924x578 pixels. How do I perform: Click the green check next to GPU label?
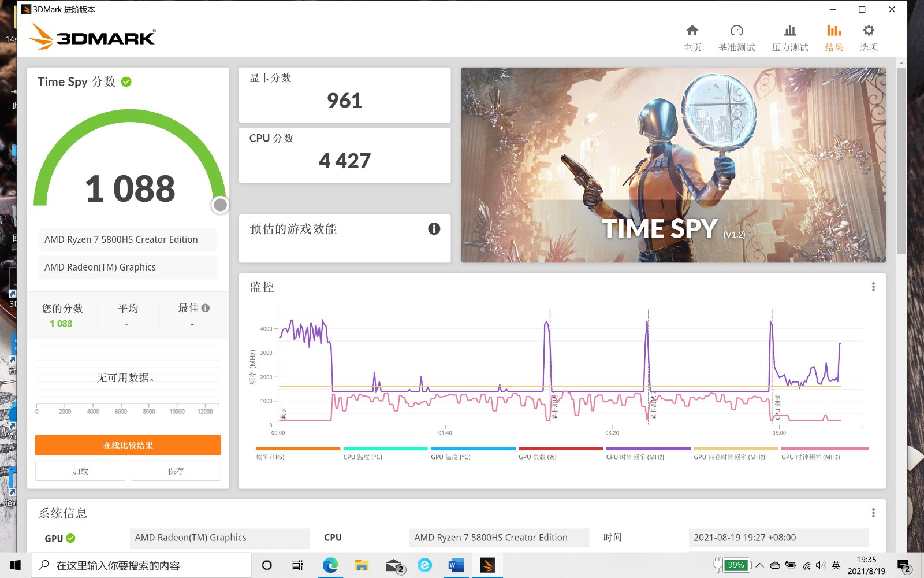[x=70, y=538]
